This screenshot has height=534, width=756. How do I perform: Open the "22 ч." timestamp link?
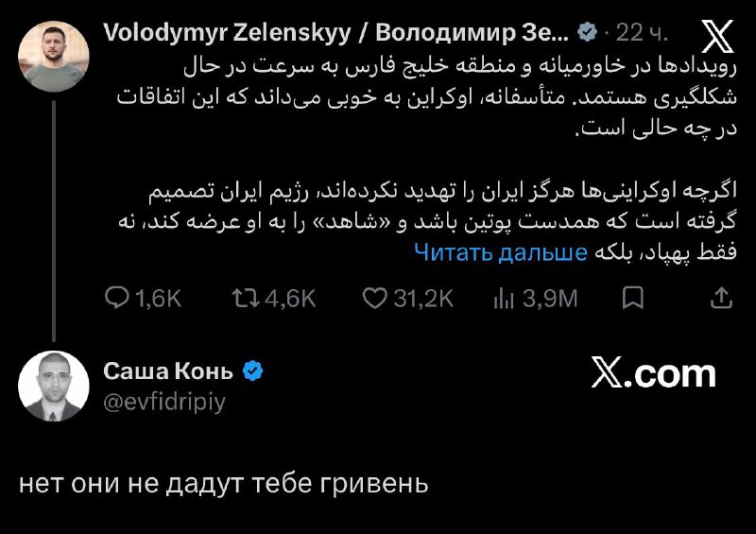click(643, 33)
